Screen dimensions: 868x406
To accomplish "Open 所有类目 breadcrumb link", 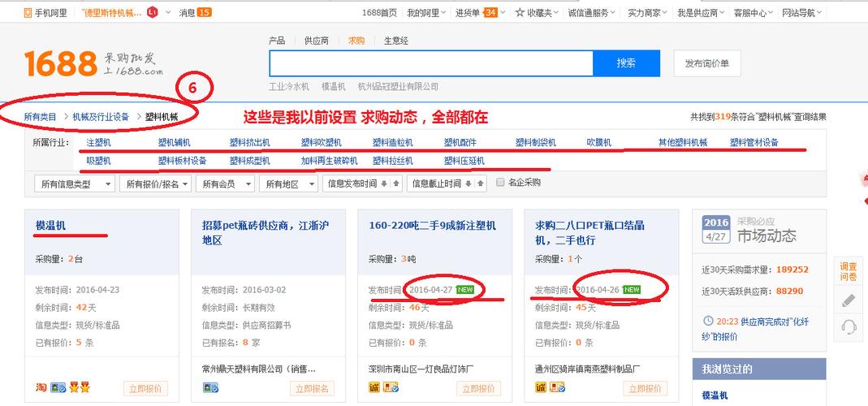I will tap(41, 117).
